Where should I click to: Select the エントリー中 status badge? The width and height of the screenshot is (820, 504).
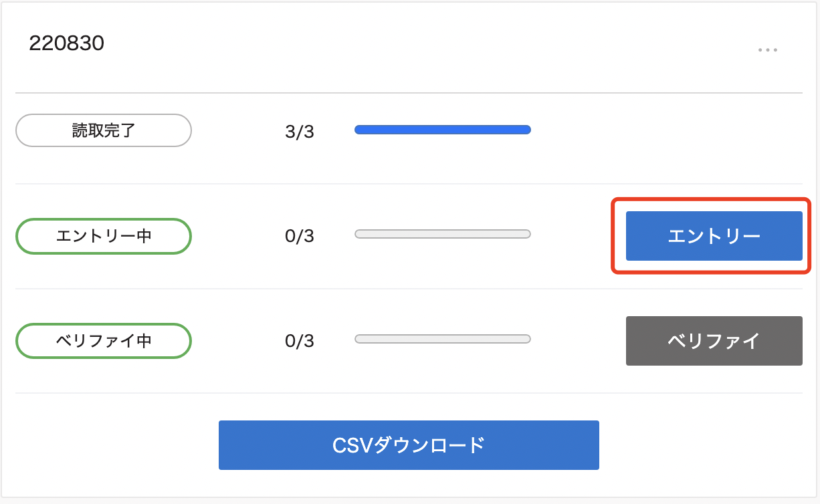point(104,236)
